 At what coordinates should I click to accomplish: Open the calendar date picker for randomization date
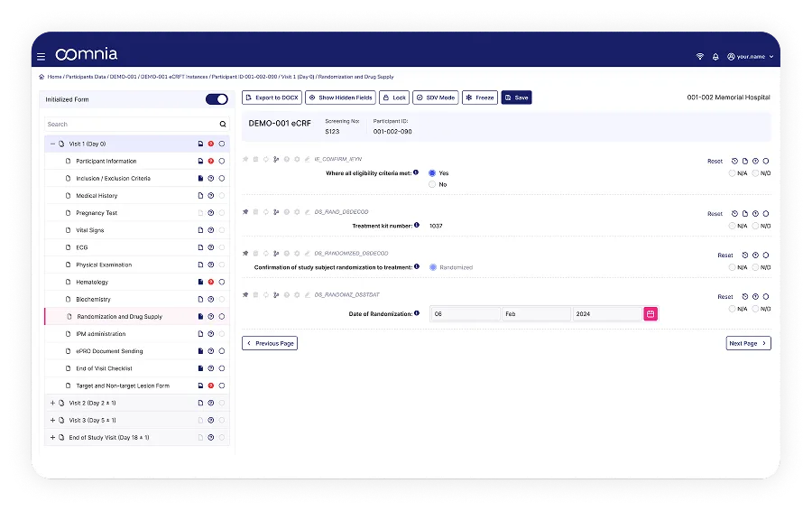[650, 313]
